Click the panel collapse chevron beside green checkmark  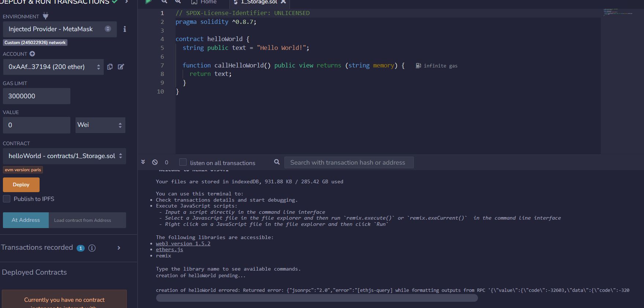(x=126, y=2)
